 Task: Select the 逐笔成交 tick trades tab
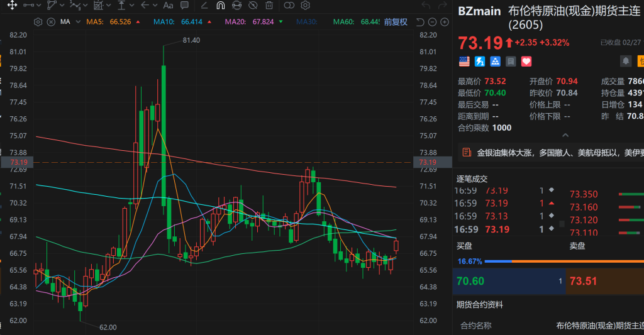[x=472, y=179]
